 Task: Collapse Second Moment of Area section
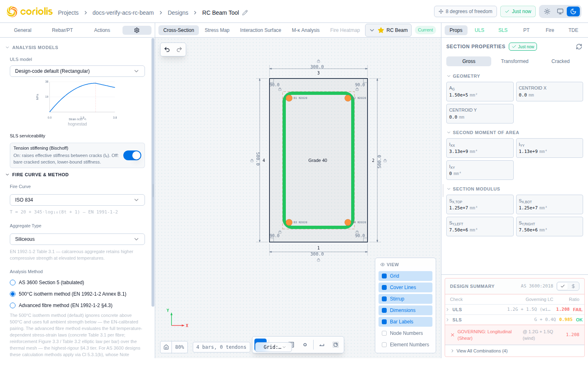tap(449, 132)
